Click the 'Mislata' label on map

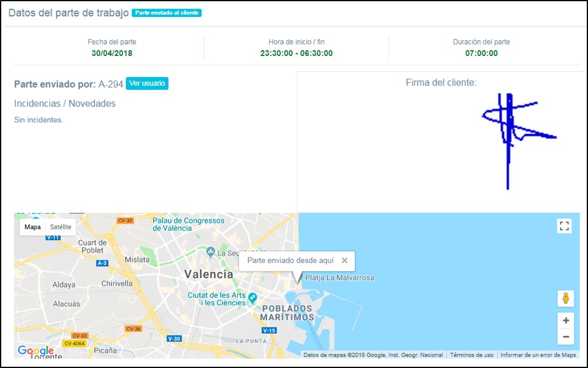tap(137, 260)
